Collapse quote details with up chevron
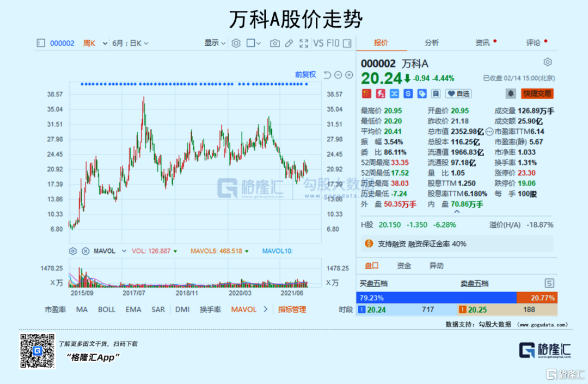 [457, 212]
